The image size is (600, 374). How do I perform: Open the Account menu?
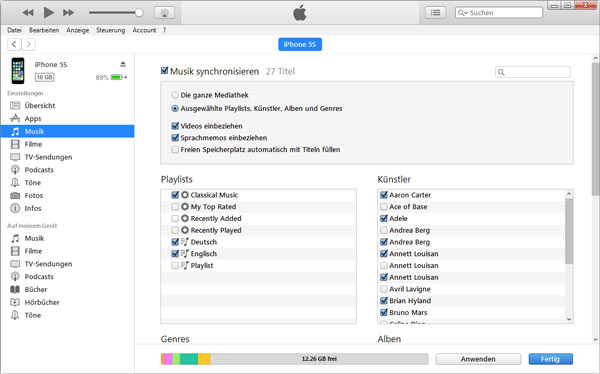[x=144, y=30]
